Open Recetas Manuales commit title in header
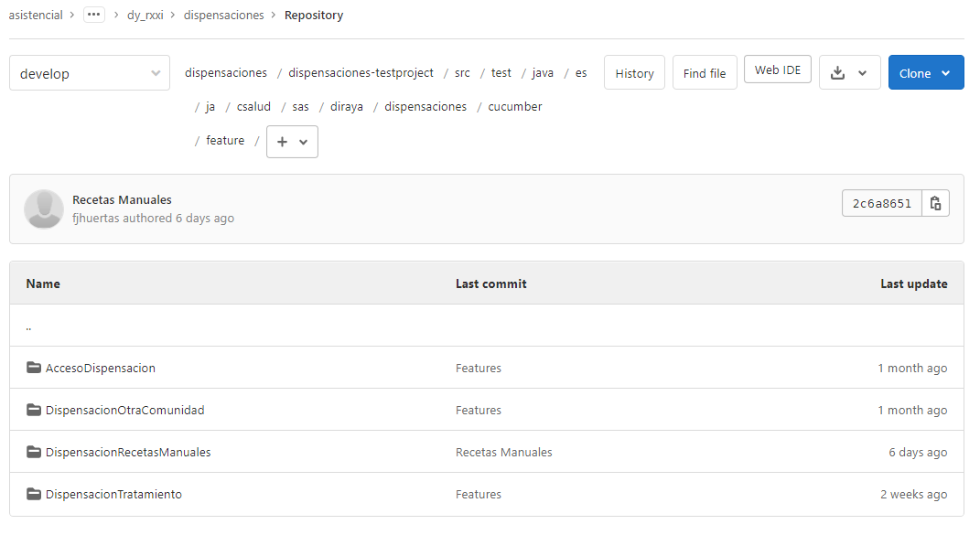 (x=122, y=199)
